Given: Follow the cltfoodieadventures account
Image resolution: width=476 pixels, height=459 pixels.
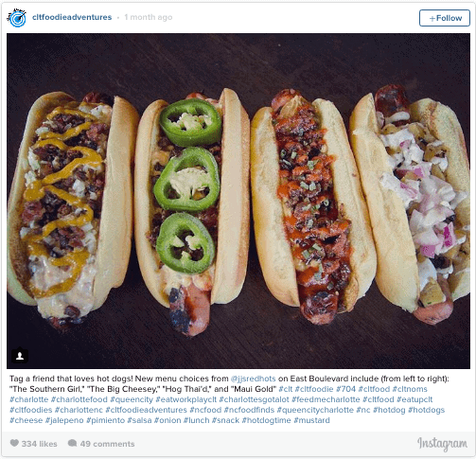Looking at the screenshot, I should tap(445, 18).
